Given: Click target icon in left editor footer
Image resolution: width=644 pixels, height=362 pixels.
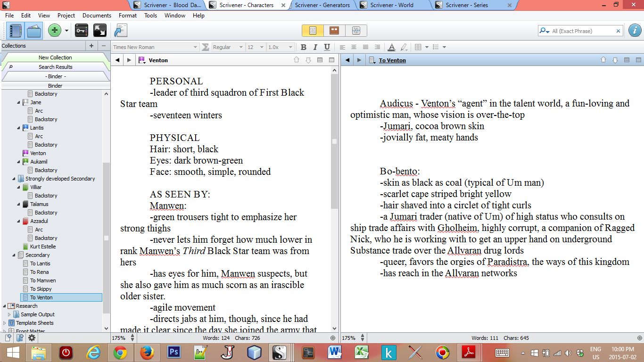Looking at the screenshot, I should point(333,338).
